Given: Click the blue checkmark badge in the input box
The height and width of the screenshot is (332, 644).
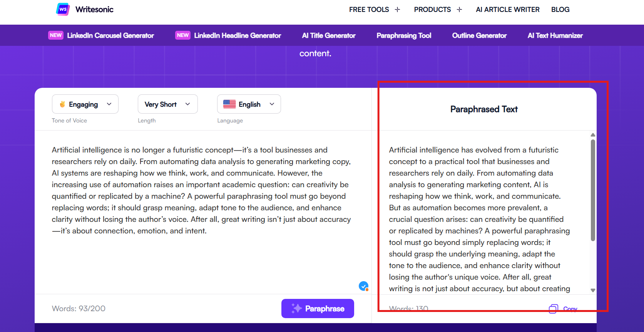Looking at the screenshot, I should tap(363, 286).
